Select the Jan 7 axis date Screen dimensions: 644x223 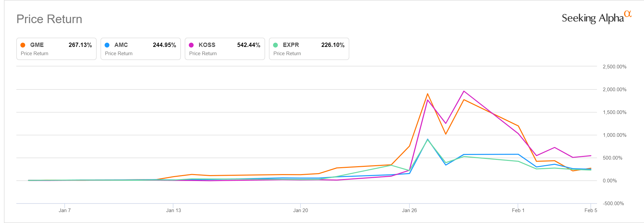65,210
